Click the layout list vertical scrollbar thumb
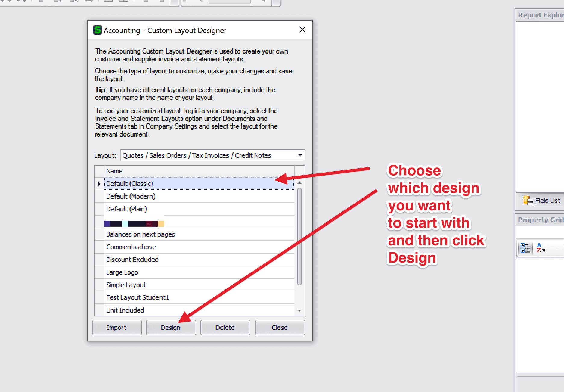 tap(299, 236)
